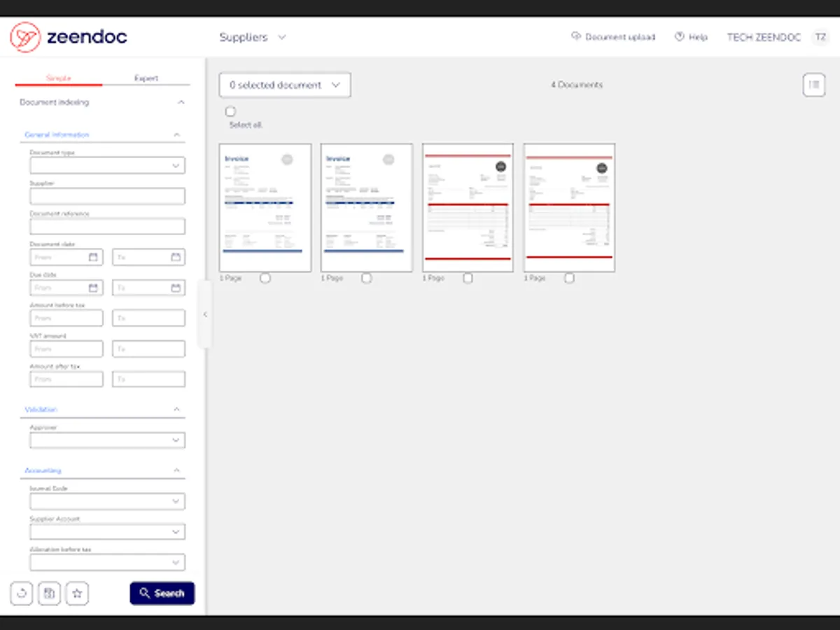Open the Suppliers classification menu
The width and height of the screenshot is (840, 630).
click(252, 37)
